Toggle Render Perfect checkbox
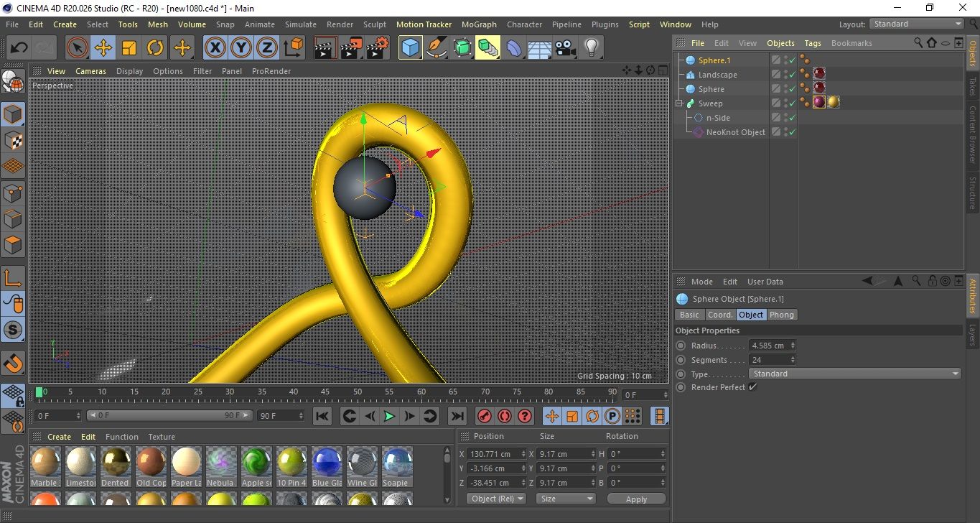980x523 pixels. pyautogui.click(x=752, y=387)
